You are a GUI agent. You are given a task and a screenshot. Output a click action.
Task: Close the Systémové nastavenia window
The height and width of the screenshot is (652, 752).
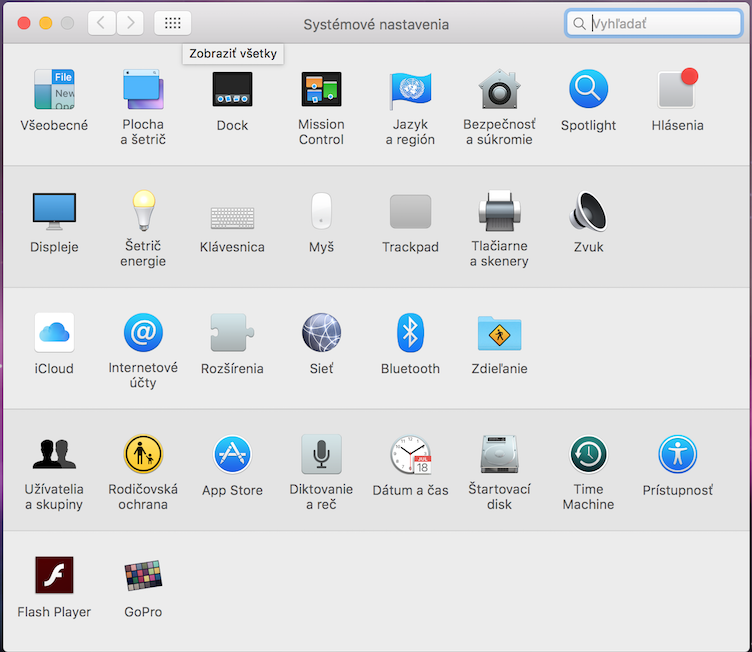click(24, 23)
